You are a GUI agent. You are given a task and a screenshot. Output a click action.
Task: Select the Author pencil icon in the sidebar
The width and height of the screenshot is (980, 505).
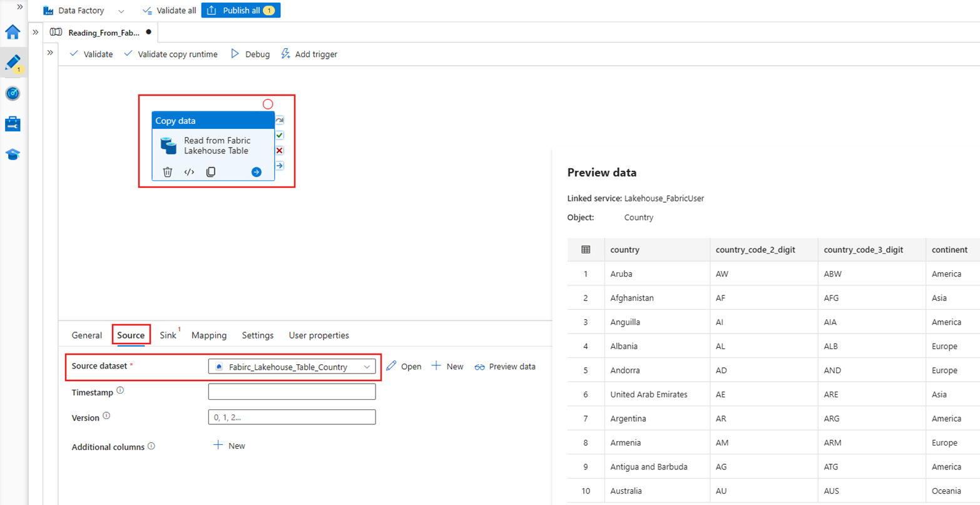point(13,63)
